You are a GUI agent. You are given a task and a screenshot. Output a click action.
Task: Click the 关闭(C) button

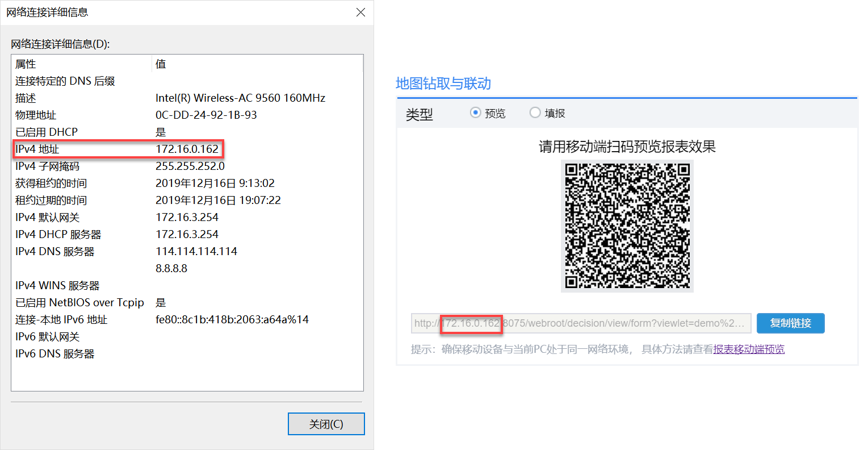pos(326,424)
